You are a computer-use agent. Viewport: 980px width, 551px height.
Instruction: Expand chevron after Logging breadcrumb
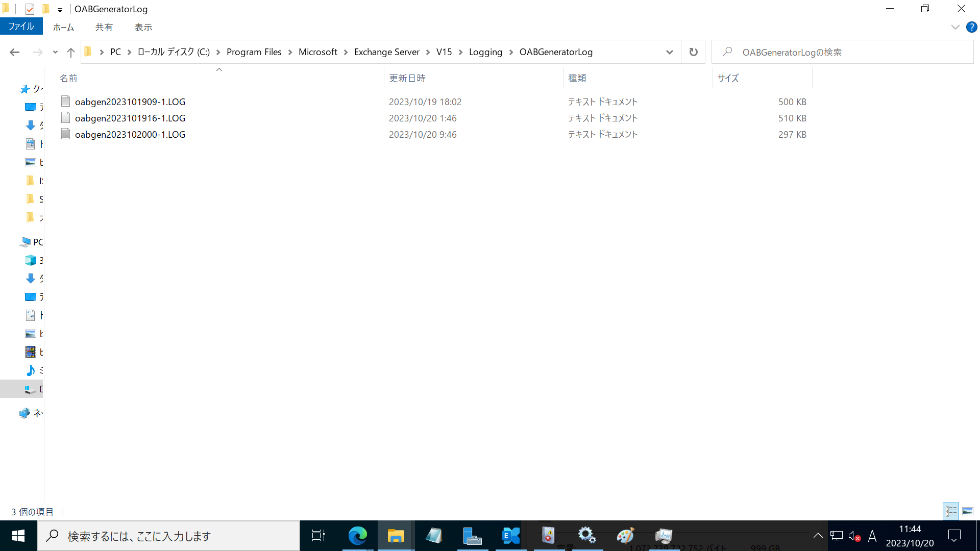[511, 52]
